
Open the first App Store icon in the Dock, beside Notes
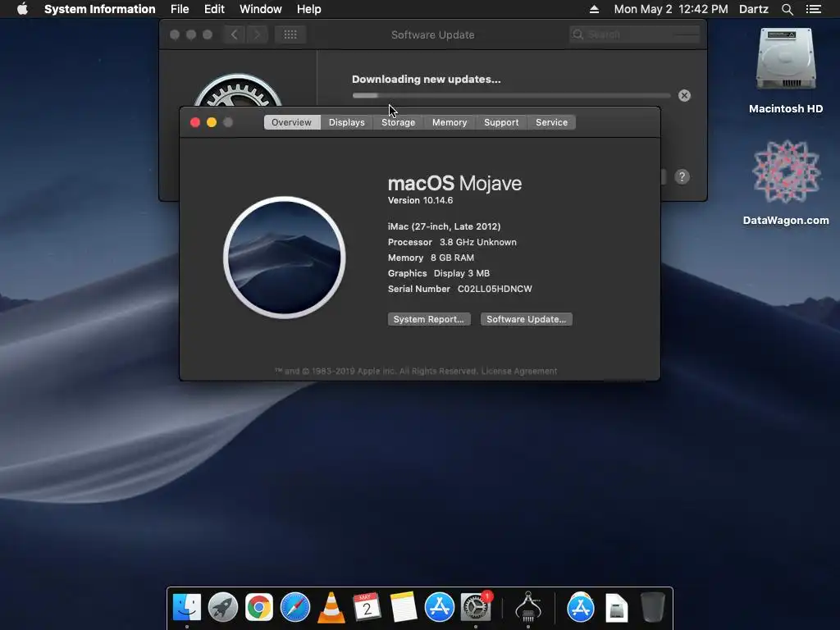[440, 607]
